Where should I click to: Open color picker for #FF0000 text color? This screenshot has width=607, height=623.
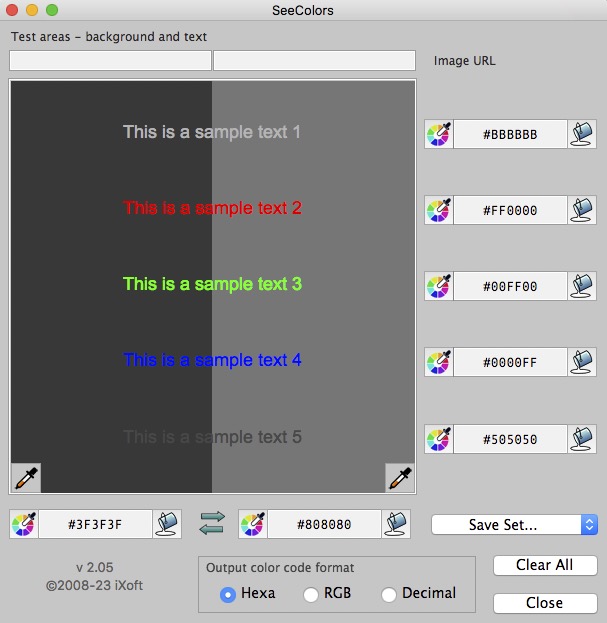pos(439,210)
